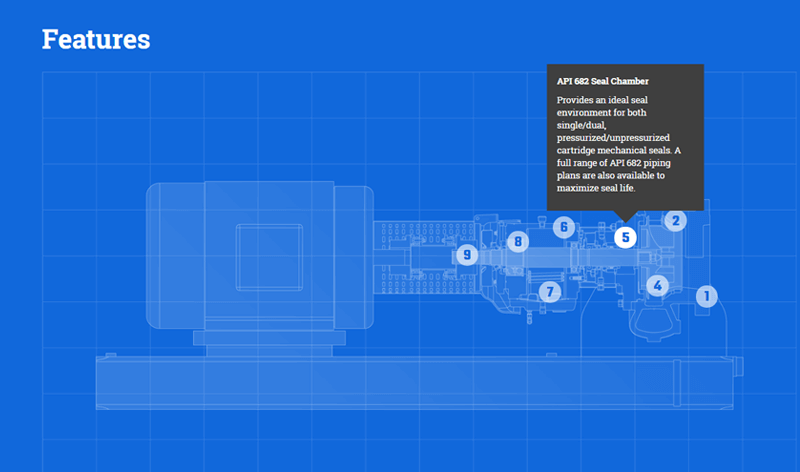The height and width of the screenshot is (472, 800).
Task: Click hotspot marker number 4
Action: 657,286
